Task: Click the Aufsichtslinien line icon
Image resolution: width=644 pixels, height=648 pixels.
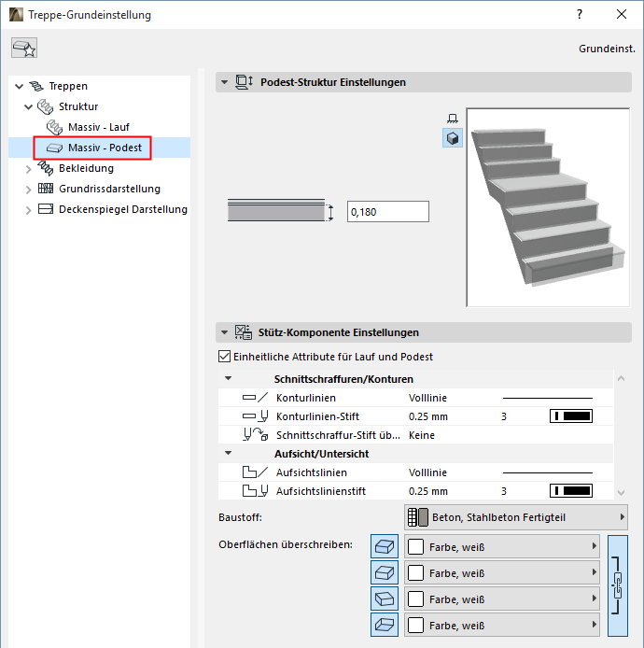Action: [255, 472]
